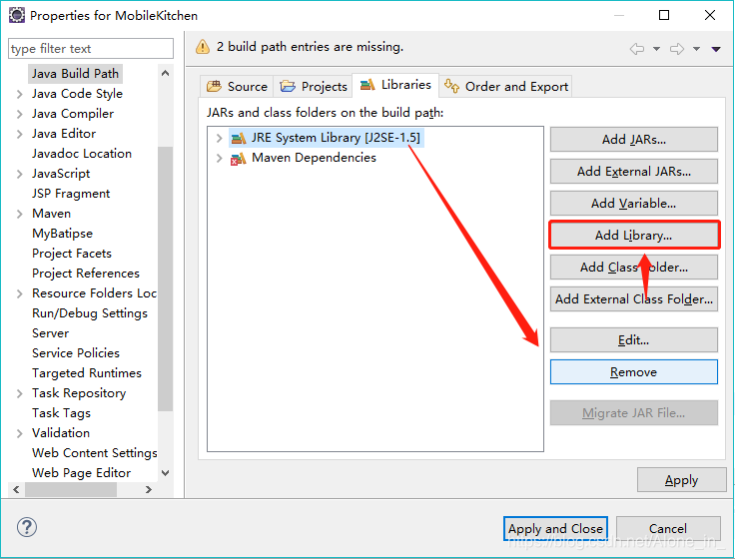This screenshot has width=735, height=560.
Task: Click the help question mark icon
Action: 27,527
